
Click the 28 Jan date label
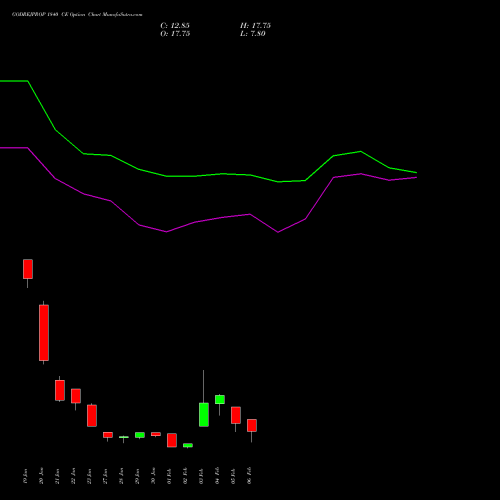click(x=122, y=476)
